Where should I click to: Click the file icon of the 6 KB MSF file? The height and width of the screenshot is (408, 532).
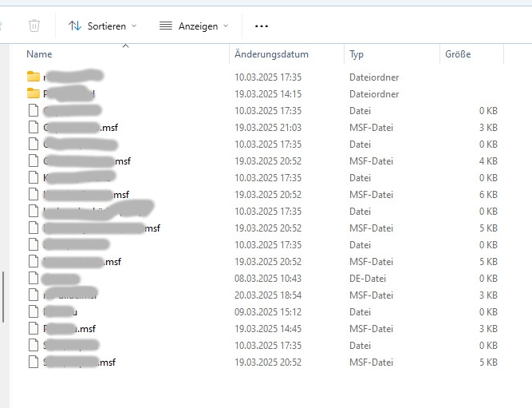[x=33, y=194]
